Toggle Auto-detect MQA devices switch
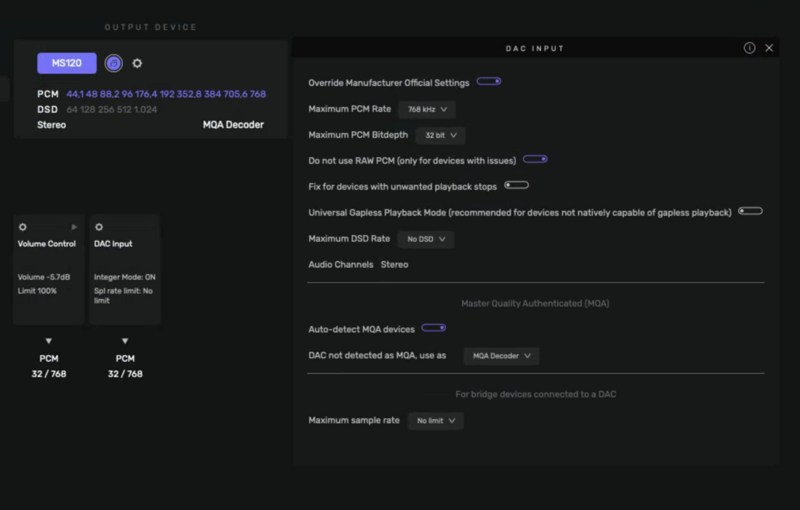The width and height of the screenshot is (800, 510). tap(434, 328)
